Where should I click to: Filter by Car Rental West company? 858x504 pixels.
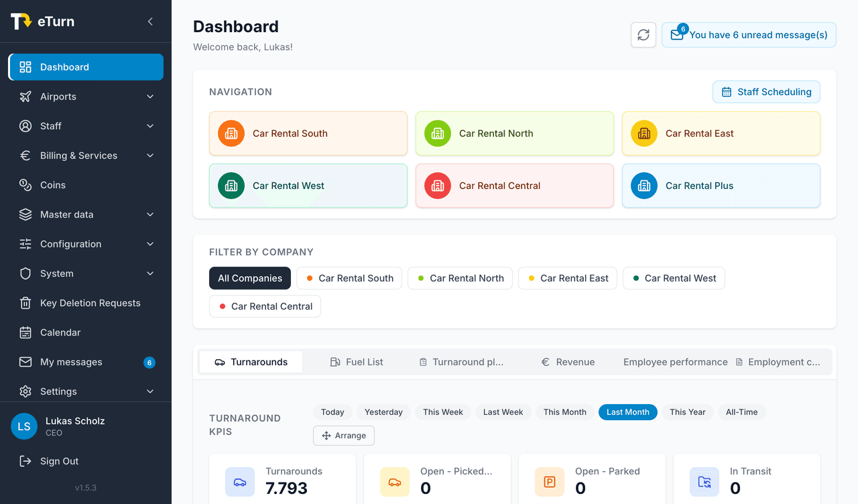tap(674, 278)
